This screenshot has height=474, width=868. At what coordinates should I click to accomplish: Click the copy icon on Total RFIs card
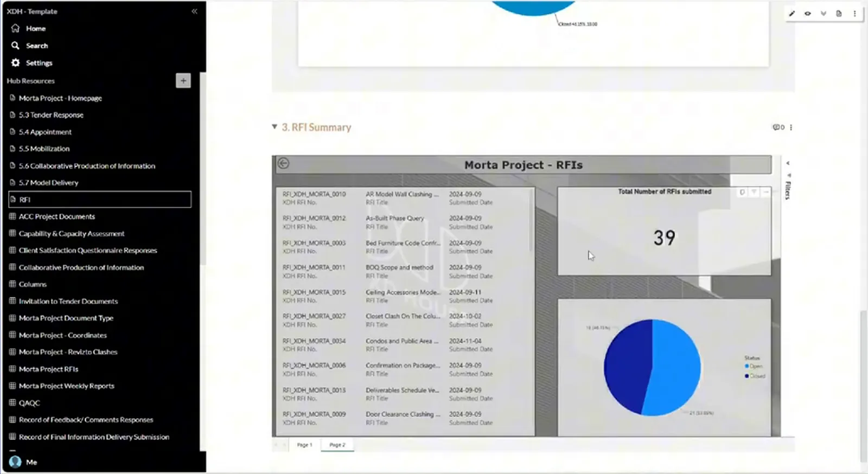pos(742,192)
